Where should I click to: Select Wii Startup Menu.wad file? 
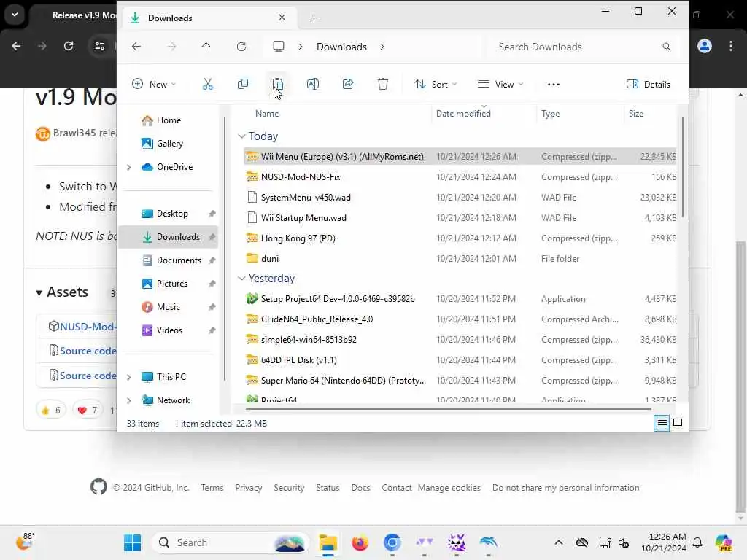[x=460, y=217]
